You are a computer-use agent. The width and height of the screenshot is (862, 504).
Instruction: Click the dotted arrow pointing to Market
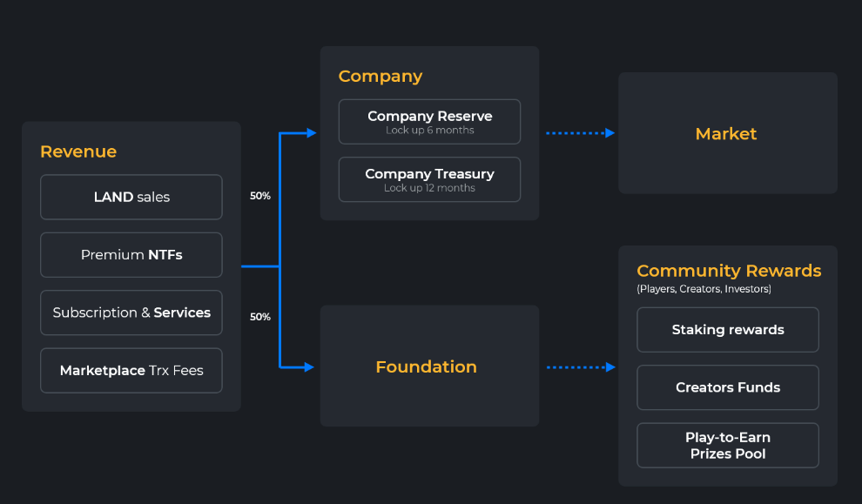tap(580, 133)
